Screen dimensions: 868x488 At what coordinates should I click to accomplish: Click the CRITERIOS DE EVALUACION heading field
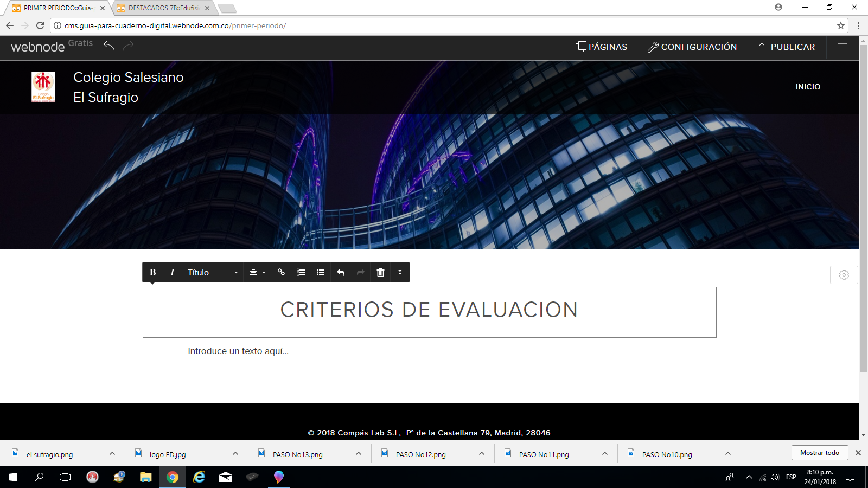pos(430,312)
